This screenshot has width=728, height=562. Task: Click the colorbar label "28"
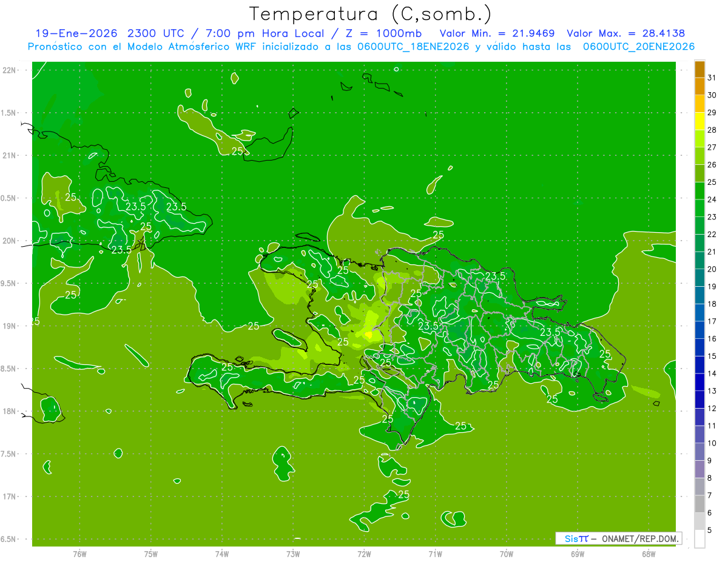712,130
